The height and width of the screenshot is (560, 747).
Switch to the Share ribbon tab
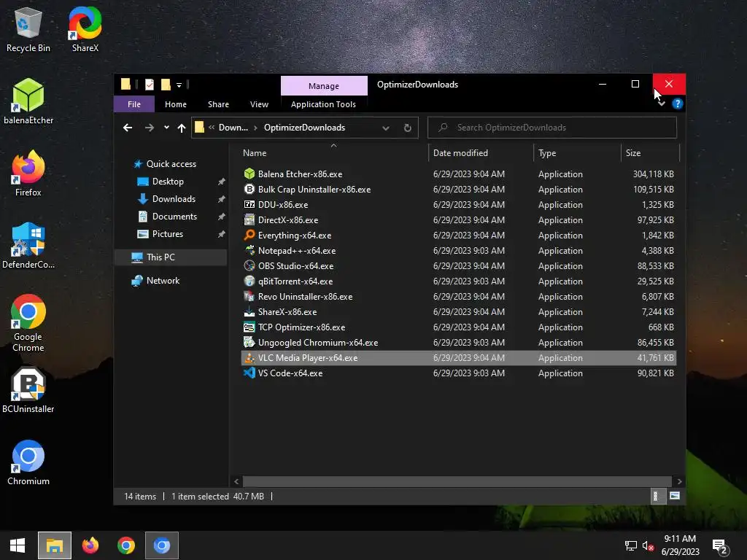point(218,104)
